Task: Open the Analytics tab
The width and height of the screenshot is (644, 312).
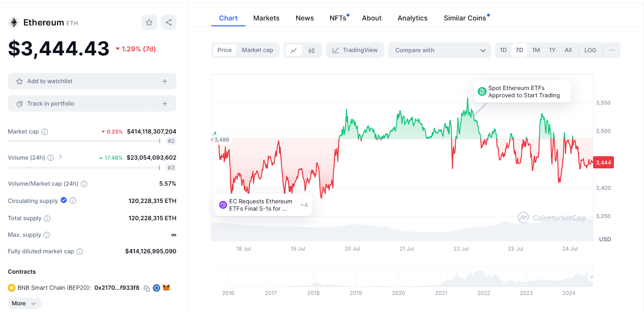Action: (x=413, y=18)
